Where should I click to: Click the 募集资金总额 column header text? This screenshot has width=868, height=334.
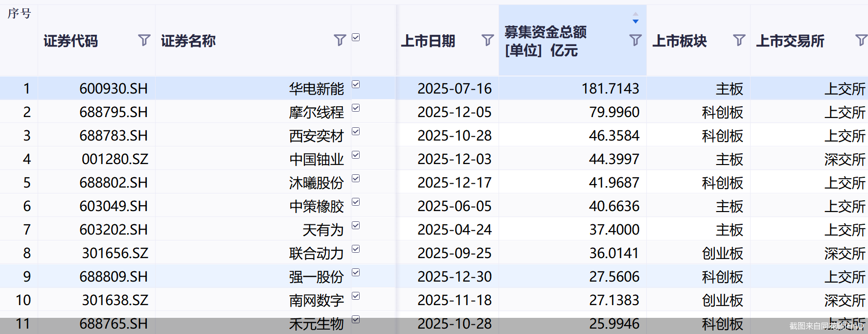point(545,41)
